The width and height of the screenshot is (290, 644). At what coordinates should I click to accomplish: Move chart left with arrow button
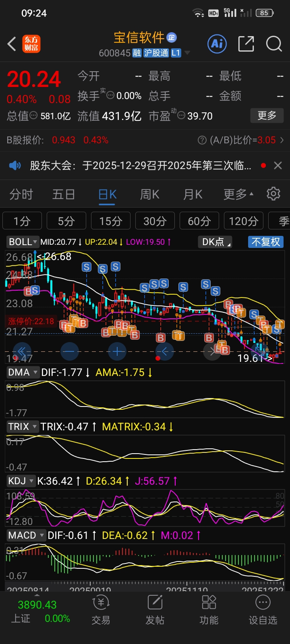[165, 351]
